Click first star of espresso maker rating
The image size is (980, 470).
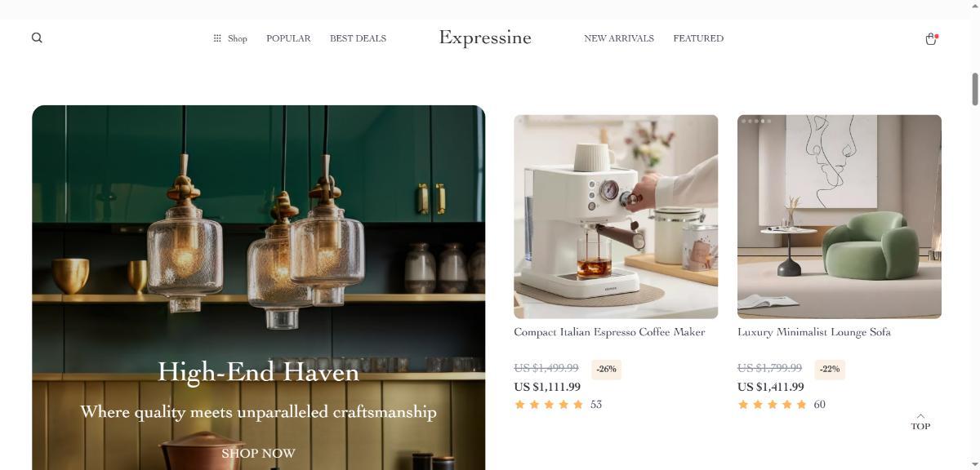coord(519,405)
